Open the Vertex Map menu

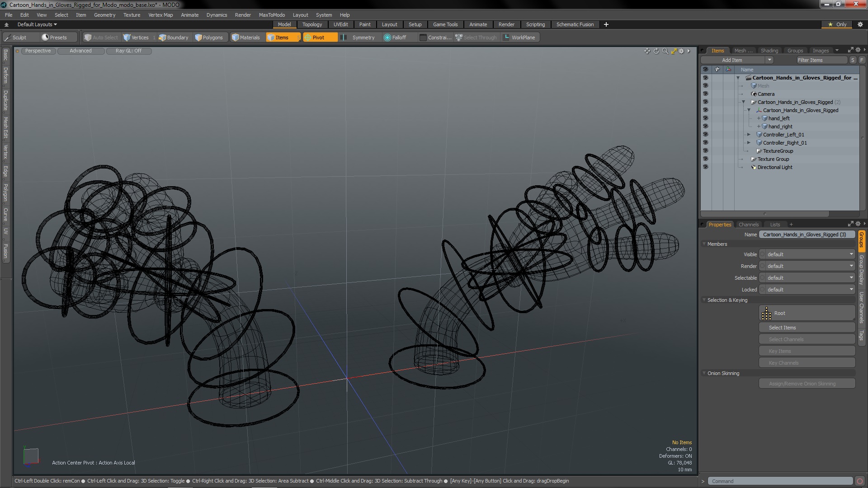[x=160, y=15]
